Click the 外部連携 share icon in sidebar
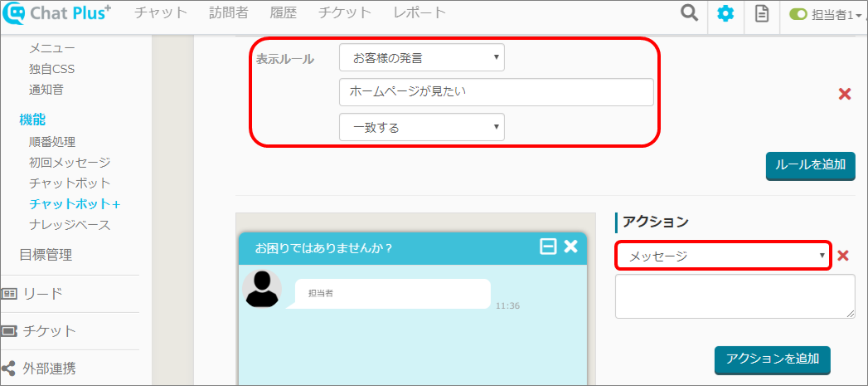 [x=8, y=368]
